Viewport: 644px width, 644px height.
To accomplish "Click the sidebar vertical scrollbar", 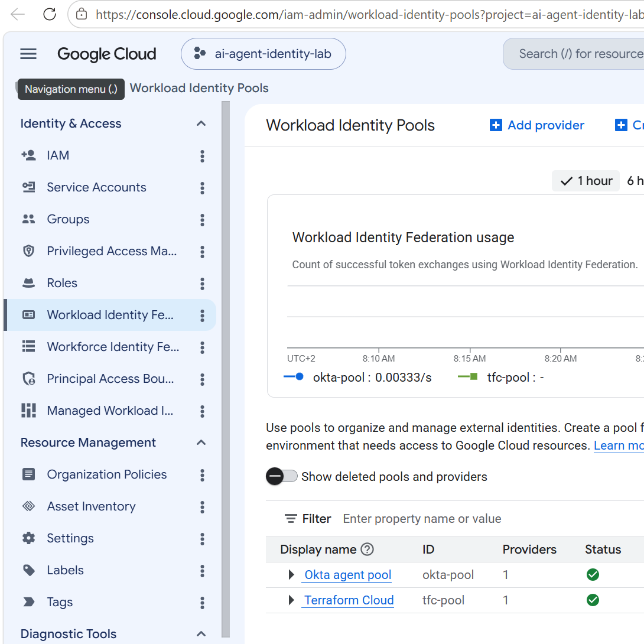I will pos(226,370).
